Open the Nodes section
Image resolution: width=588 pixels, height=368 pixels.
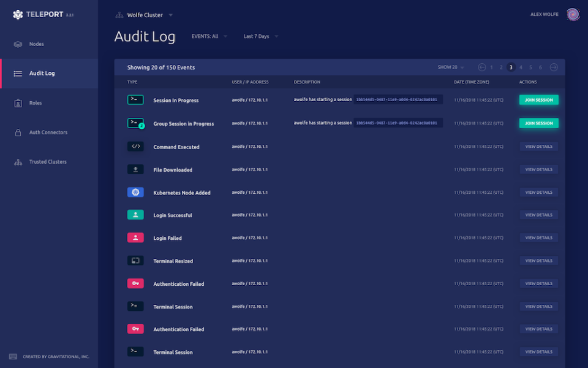[x=49, y=44]
